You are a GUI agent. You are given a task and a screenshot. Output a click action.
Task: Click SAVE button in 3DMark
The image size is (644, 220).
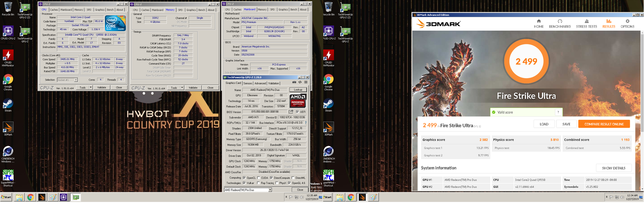pos(566,124)
